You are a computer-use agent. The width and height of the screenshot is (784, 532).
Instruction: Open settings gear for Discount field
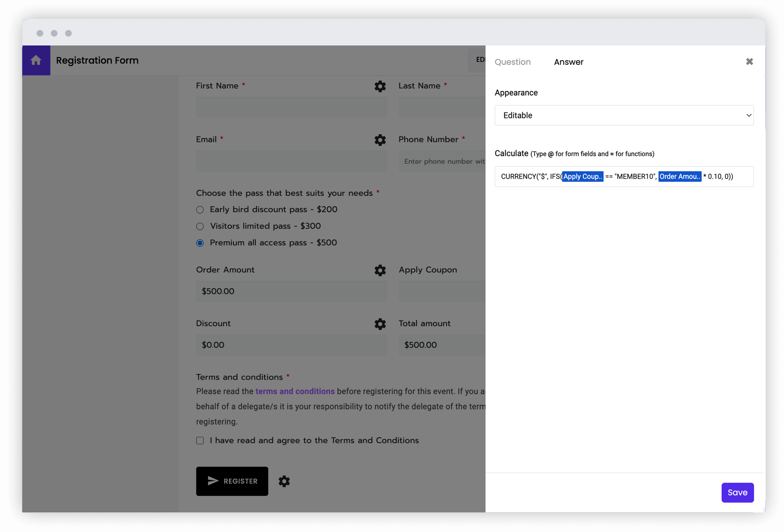pos(380,324)
